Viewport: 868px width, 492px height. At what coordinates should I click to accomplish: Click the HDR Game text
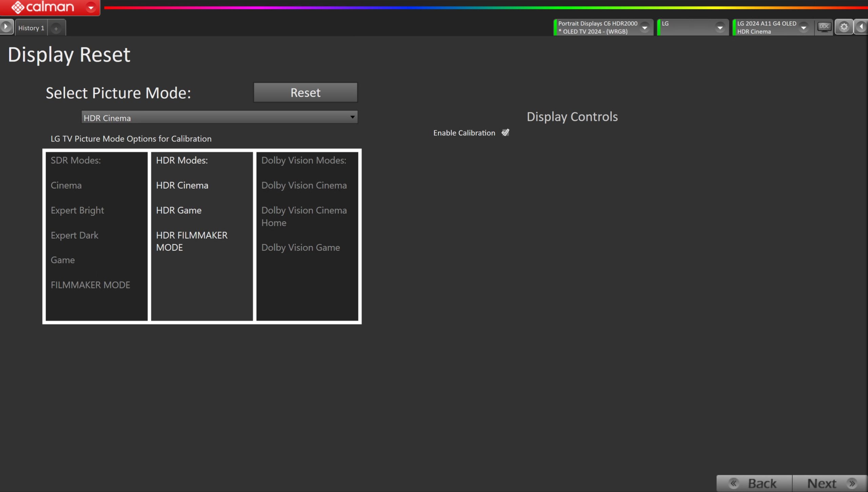pyautogui.click(x=179, y=210)
